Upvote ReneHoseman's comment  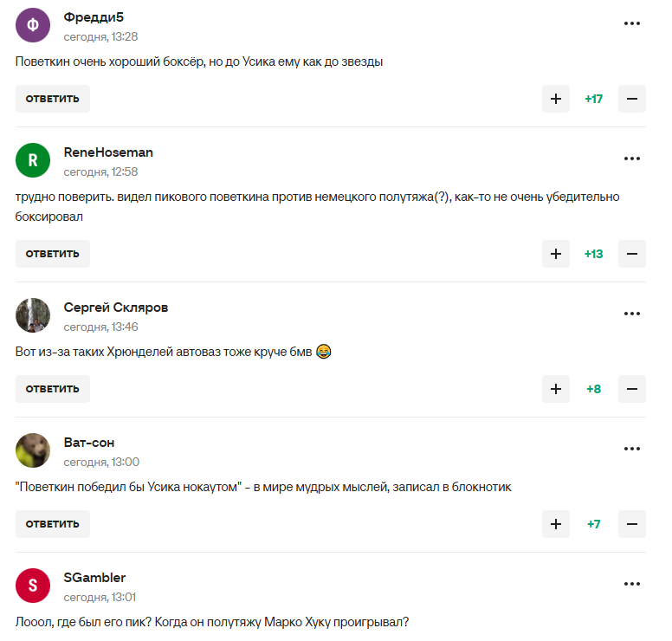pos(556,254)
